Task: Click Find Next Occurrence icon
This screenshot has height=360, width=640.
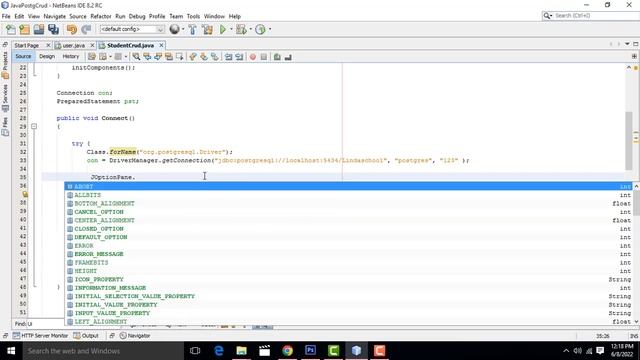Action: [158, 57]
